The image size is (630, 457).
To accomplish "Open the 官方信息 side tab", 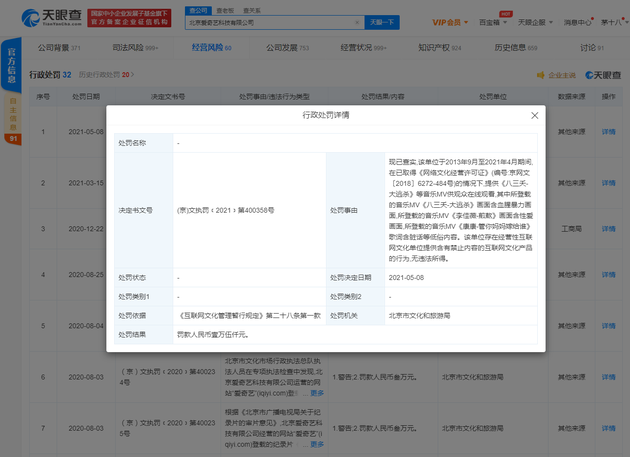I will 12,65.
